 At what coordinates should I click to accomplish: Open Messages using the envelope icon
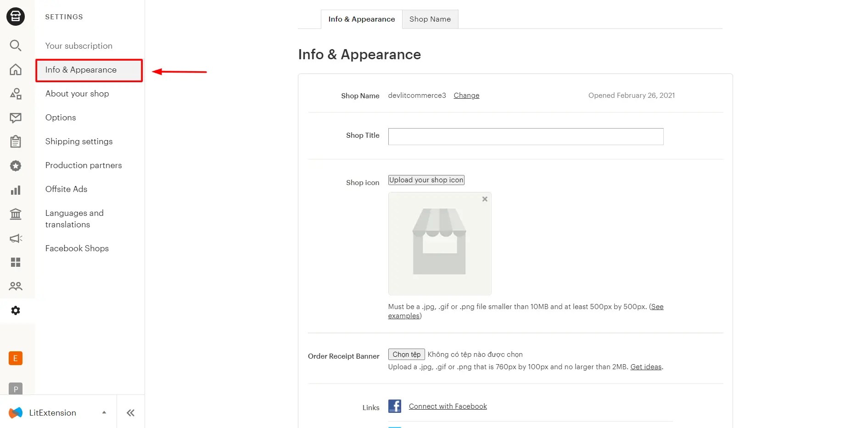coord(16,118)
